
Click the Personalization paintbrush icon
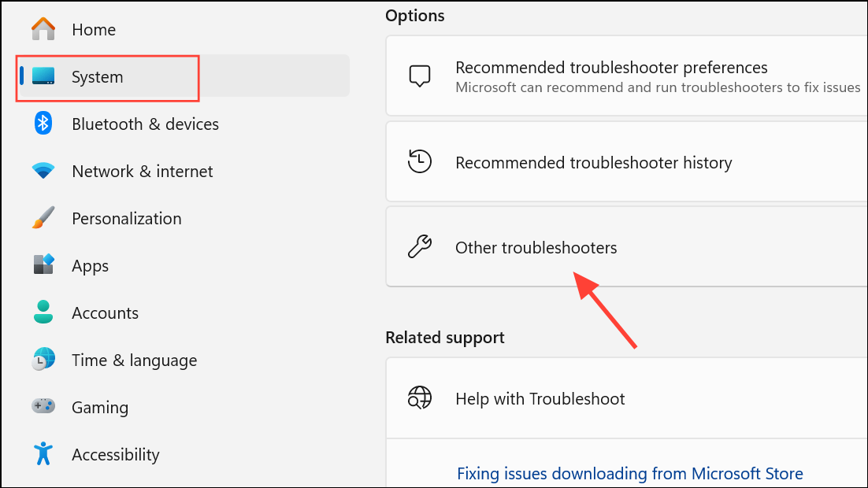pyautogui.click(x=43, y=218)
